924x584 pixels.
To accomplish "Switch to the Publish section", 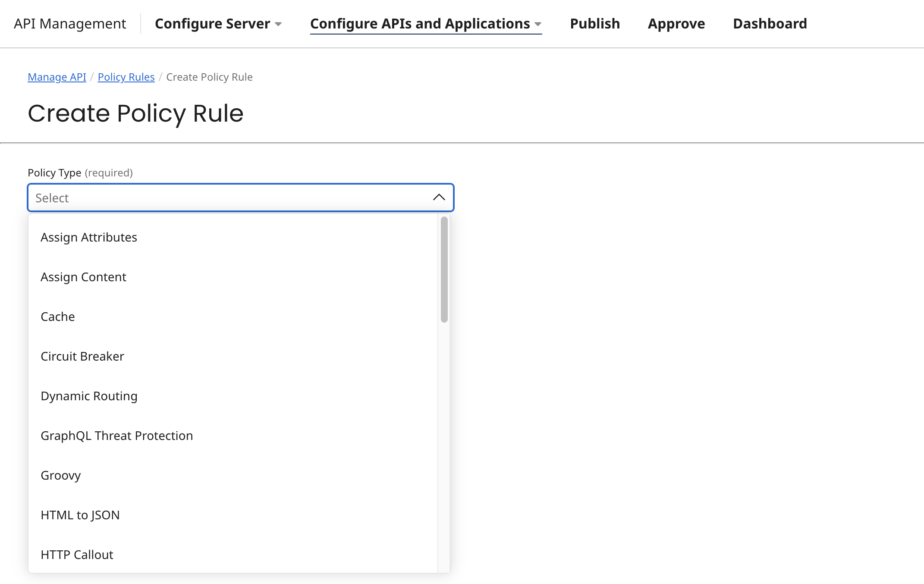I will click(x=594, y=24).
